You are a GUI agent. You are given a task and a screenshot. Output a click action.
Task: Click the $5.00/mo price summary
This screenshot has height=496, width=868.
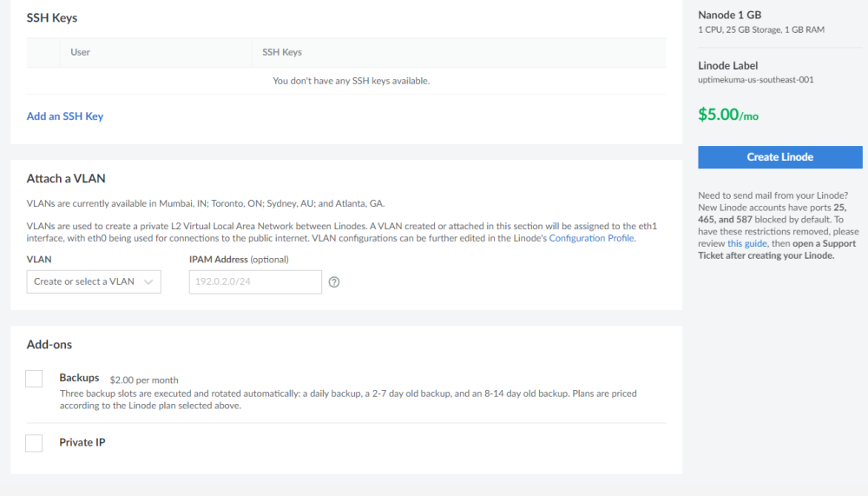[728, 115]
